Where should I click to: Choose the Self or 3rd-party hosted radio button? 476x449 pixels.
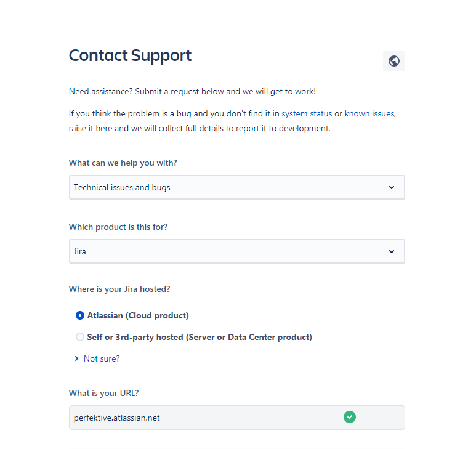80,337
